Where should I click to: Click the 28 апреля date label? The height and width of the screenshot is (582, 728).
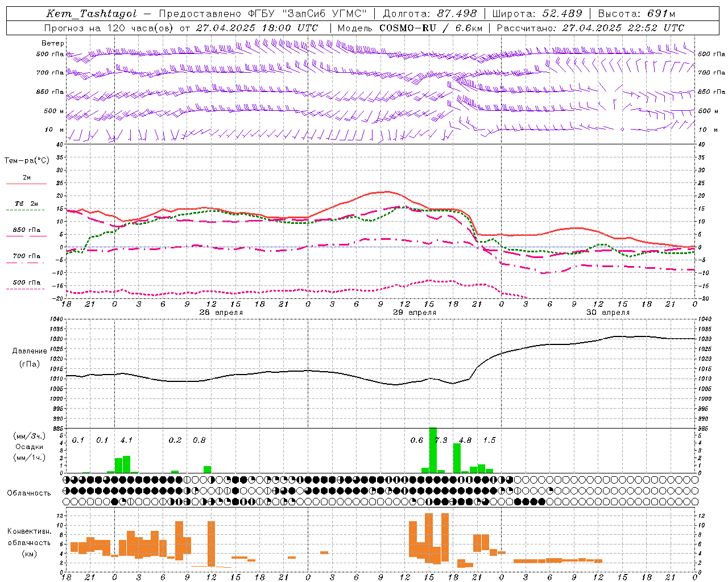[221, 313]
